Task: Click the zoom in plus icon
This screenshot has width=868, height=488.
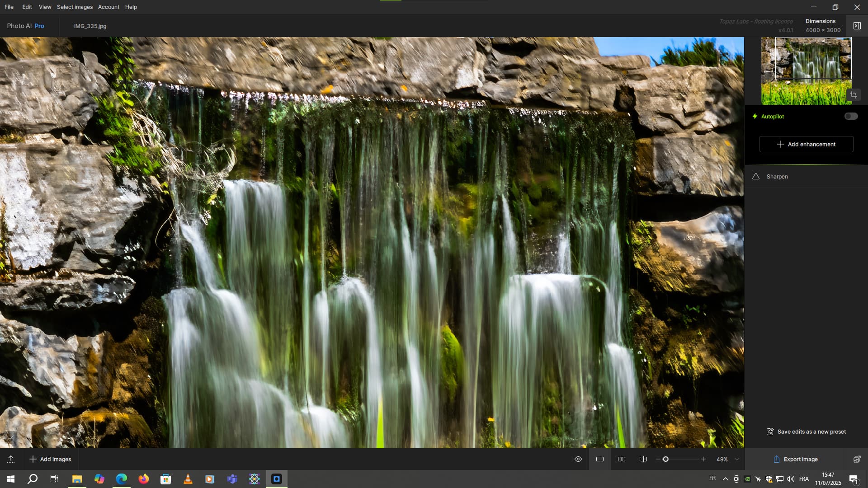Action: tap(703, 459)
